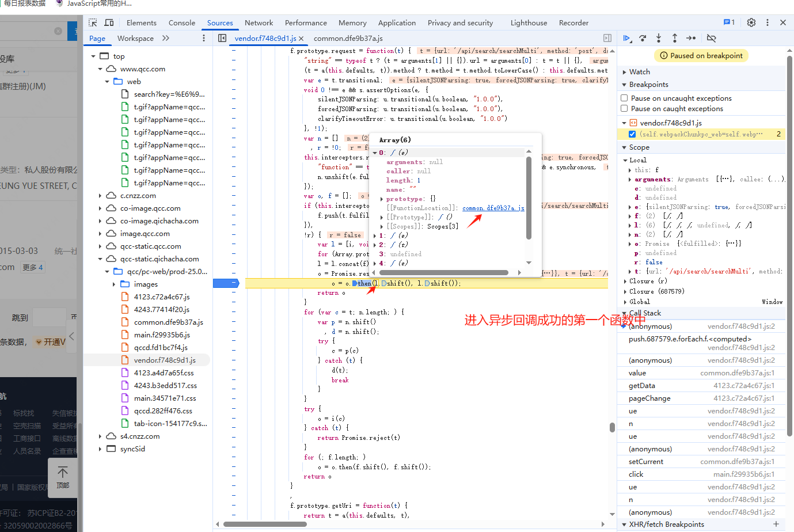Image resolution: width=794 pixels, height=532 pixels.
Task: Switch to the Elements panel
Action: [142, 22]
